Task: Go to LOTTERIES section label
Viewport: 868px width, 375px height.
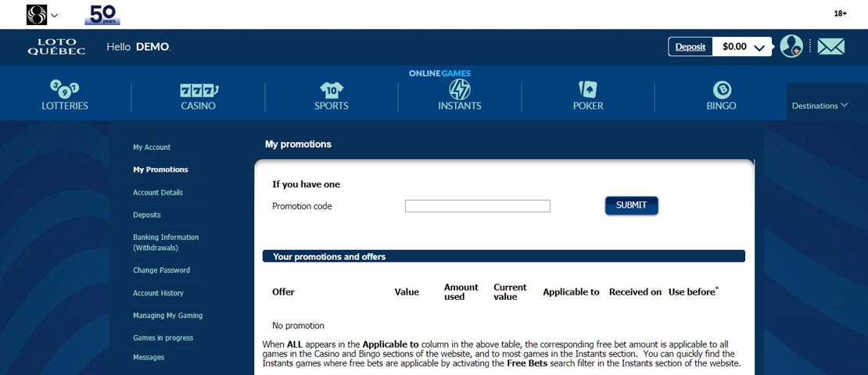Action: tap(65, 105)
